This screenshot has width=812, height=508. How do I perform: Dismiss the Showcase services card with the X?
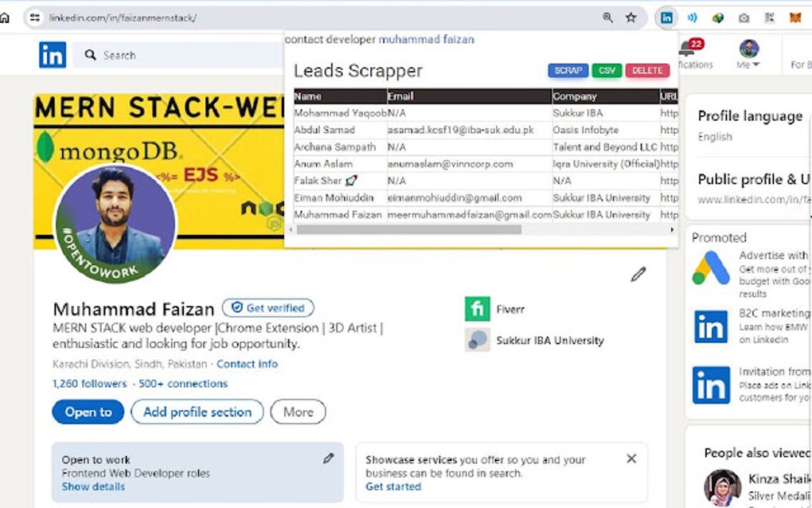(631, 458)
